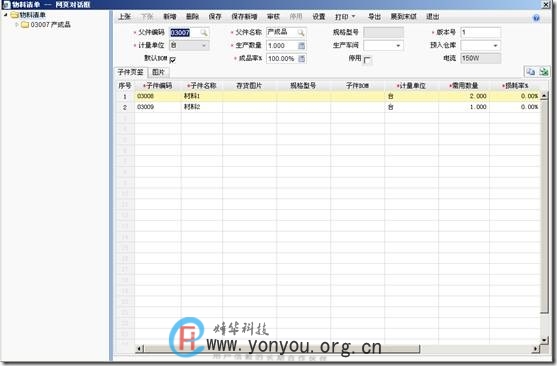Open calculator icon beside 成品率%
This screenshot has height=366, width=557.
pos(301,59)
